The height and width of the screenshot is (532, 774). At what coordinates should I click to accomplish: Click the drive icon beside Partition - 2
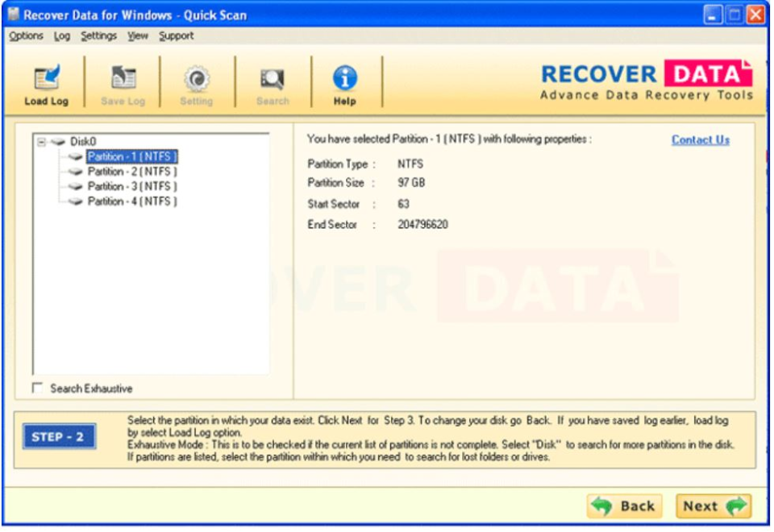[x=75, y=172]
